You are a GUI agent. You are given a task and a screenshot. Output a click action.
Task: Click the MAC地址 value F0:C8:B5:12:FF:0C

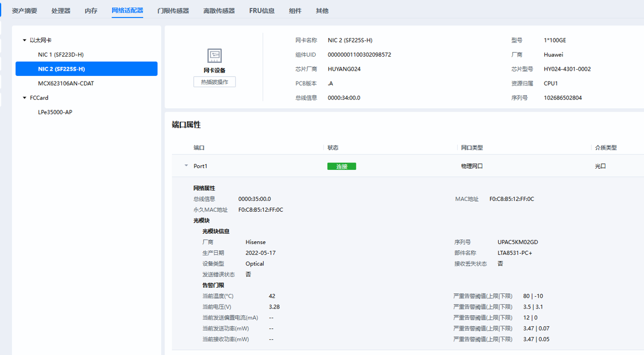(512, 199)
